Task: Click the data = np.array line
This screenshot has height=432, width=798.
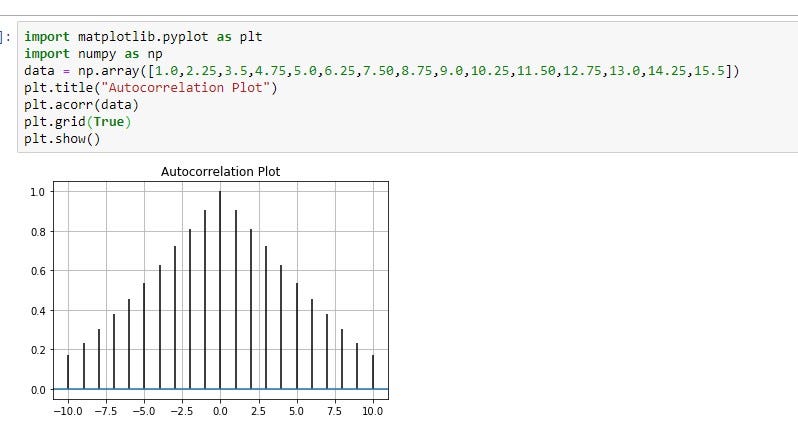Action: click(381, 71)
